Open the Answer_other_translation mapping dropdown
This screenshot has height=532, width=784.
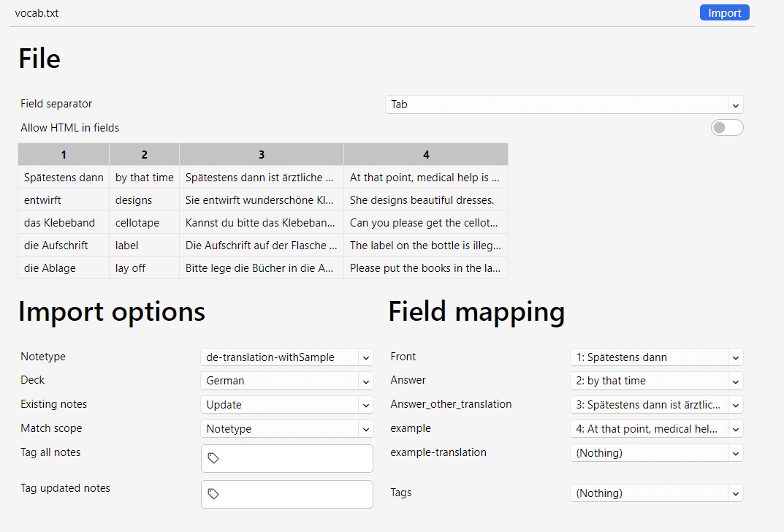pyautogui.click(x=657, y=405)
